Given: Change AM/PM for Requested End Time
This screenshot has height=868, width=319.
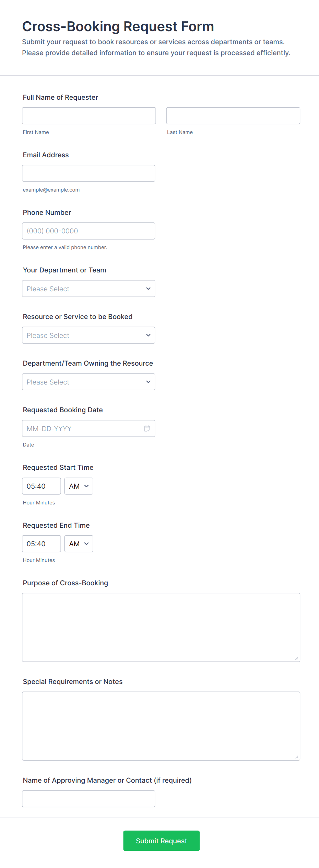Looking at the screenshot, I should pos(79,543).
